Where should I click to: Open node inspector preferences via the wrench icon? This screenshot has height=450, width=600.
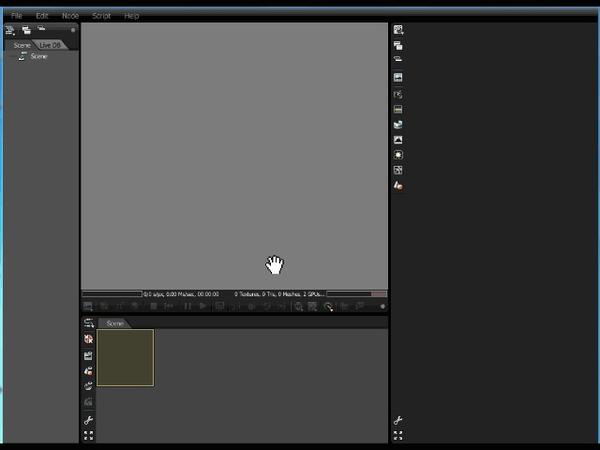click(x=398, y=420)
